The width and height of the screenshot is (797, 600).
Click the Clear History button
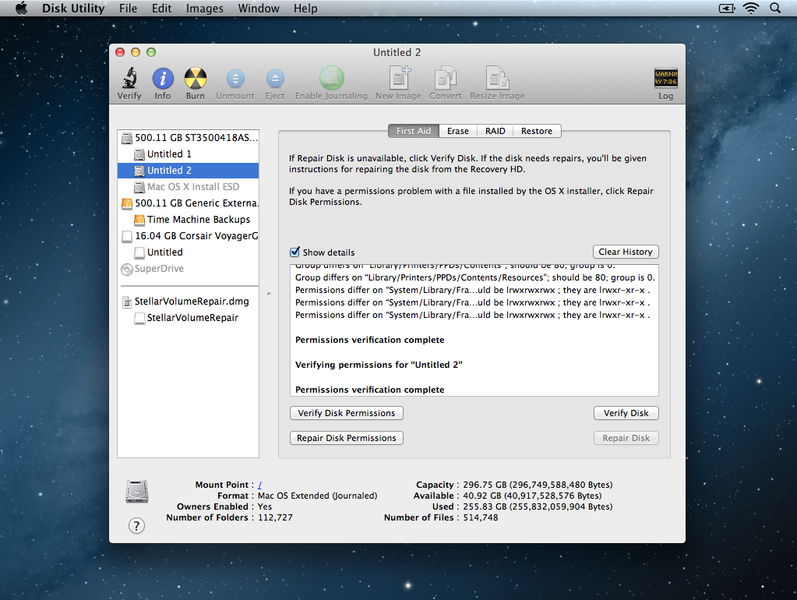pos(626,252)
